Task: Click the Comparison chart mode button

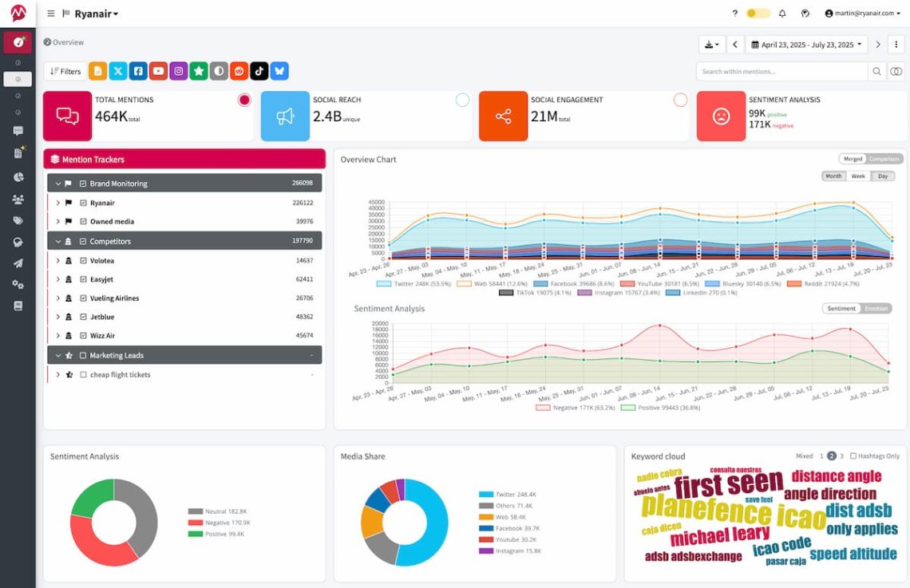Action: [x=884, y=159]
